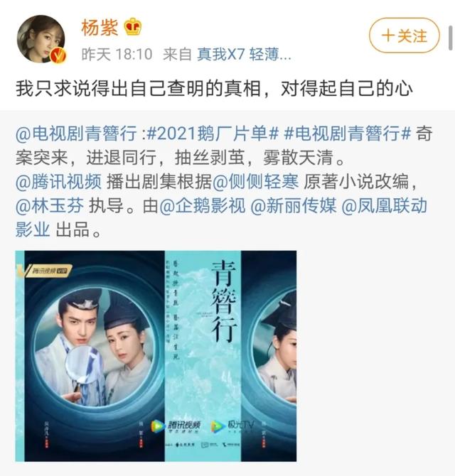Open the profile avatar of 杨紫
The image size is (455, 476).
click(41, 38)
